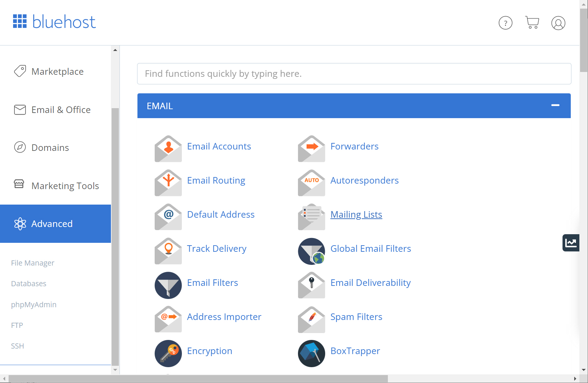Open the Forwarders link
The height and width of the screenshot is (383, 588).
pos(354,146)
